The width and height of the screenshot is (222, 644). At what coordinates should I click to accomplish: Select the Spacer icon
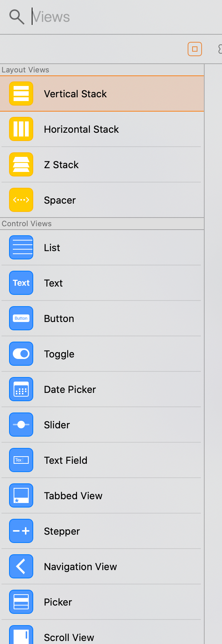(21, 200)
